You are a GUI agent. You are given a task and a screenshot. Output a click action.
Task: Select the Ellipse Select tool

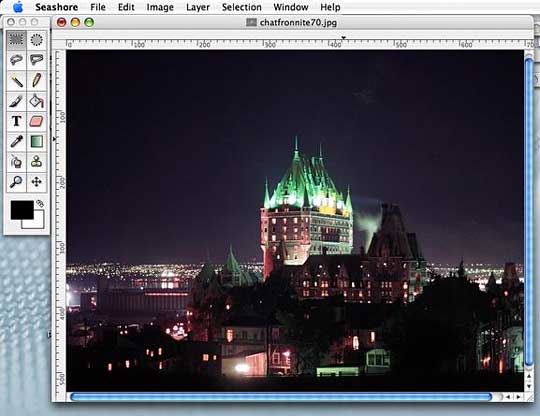pos(37,40)
